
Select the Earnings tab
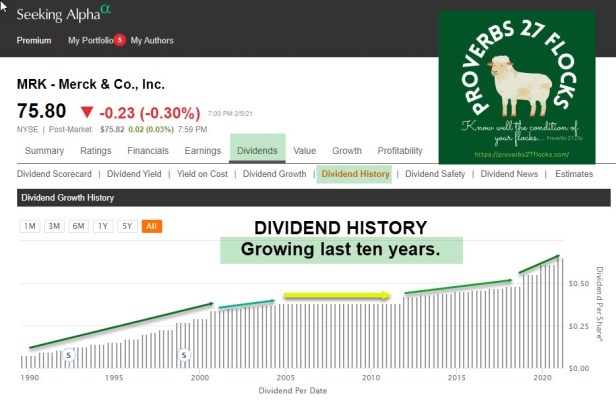coord(203,151)
